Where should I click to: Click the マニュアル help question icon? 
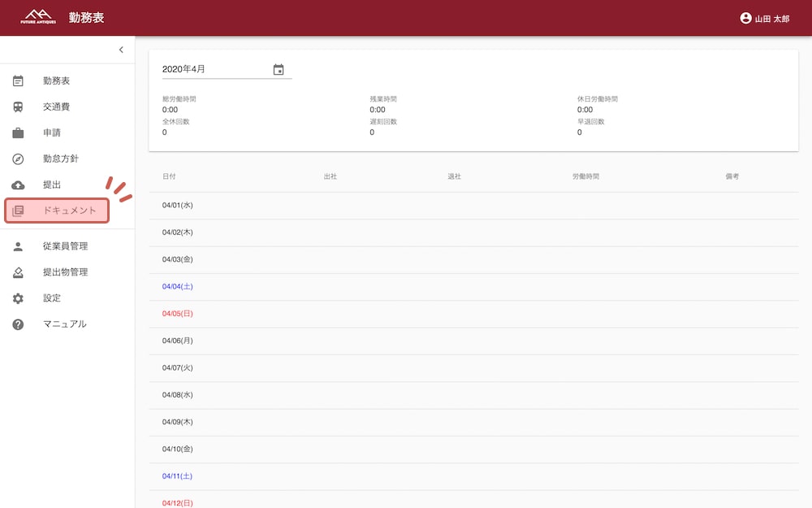tap(18, 324)
